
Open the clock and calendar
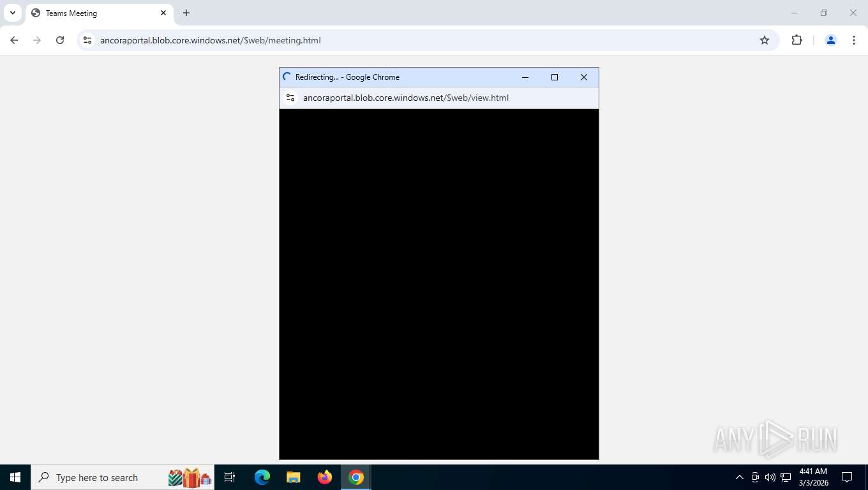[813, 477]
